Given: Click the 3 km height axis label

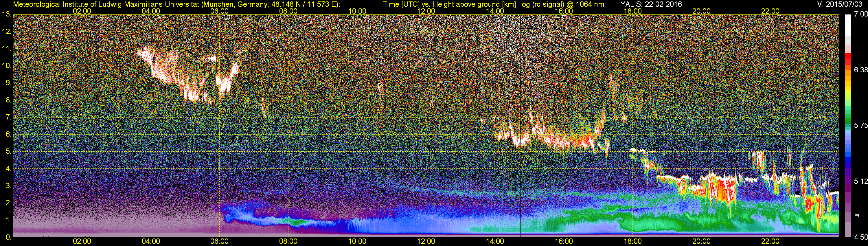Looking at the screenshot, I should click(x=8, y=186).
